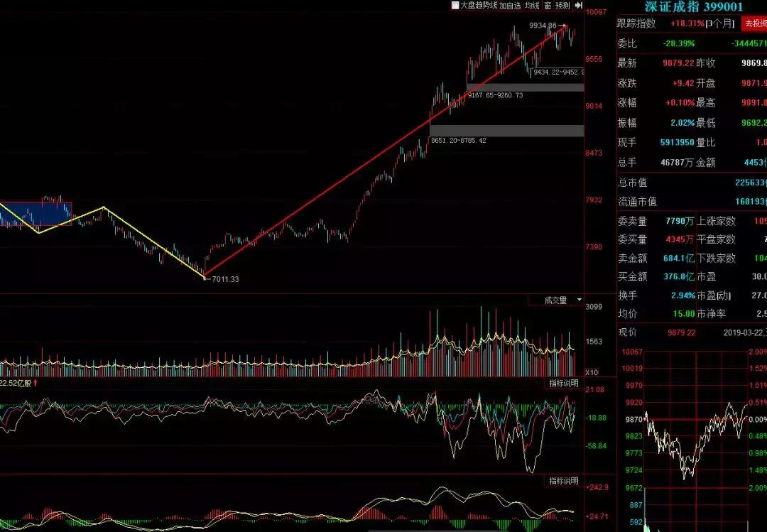Click the 22.52亿股 indicator value
This screenshot has height=532, width=767.
coord(15,383)
